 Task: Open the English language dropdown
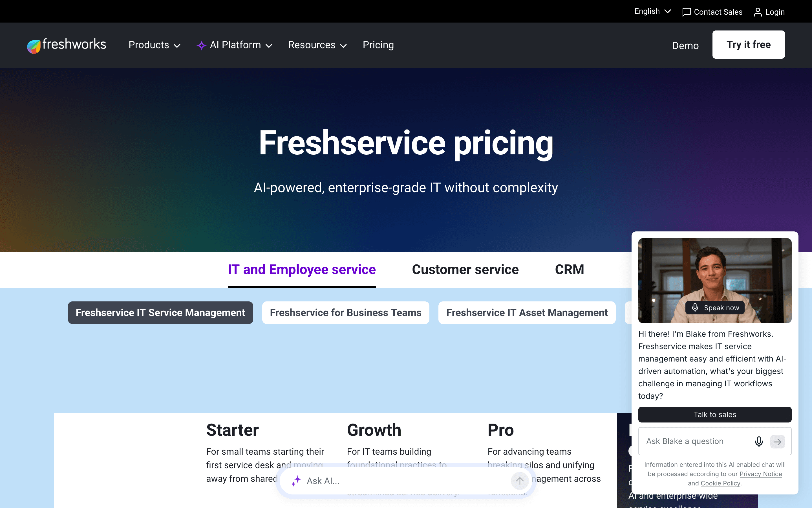point(652,11)
